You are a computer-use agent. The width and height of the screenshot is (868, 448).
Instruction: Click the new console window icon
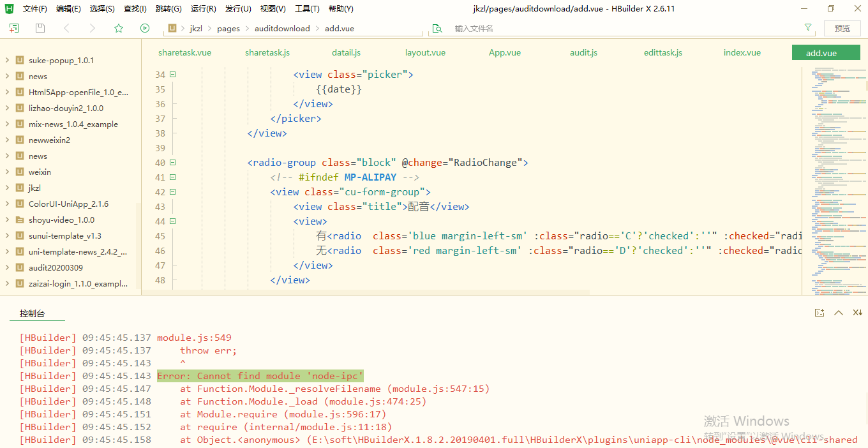[x=819, y=313]
